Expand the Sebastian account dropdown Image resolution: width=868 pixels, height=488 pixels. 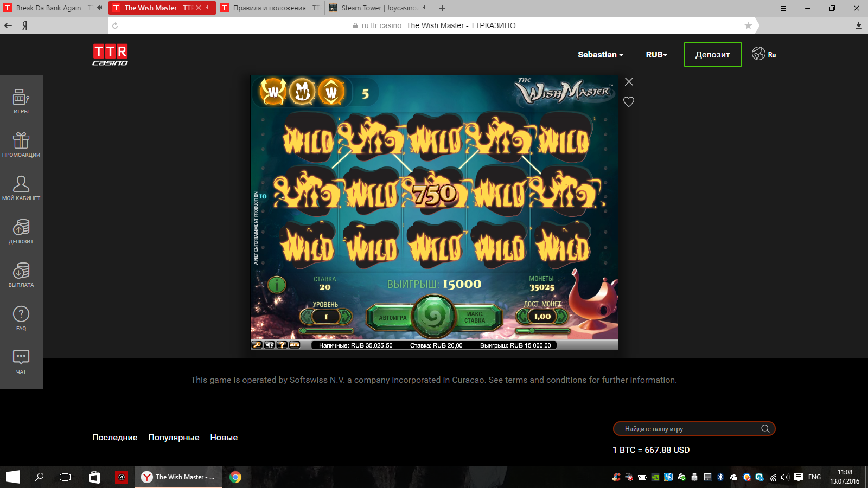(x=601, y=55)
